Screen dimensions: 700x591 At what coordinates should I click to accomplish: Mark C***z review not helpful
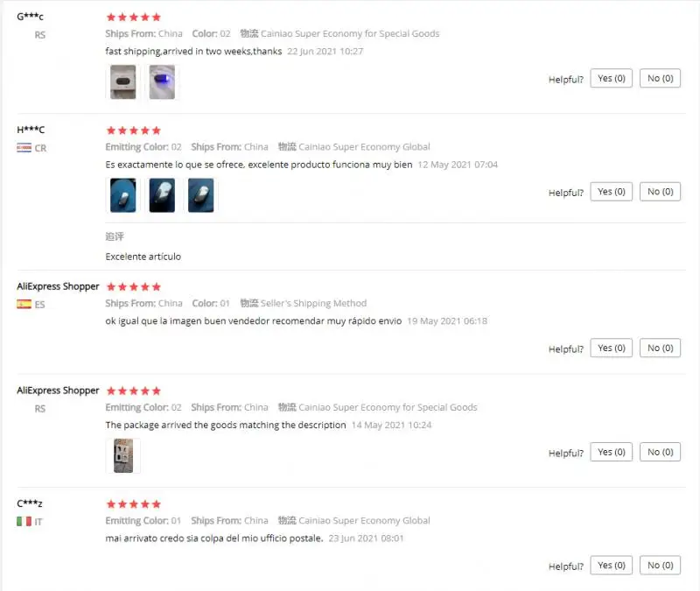click(x=660, y=566)
